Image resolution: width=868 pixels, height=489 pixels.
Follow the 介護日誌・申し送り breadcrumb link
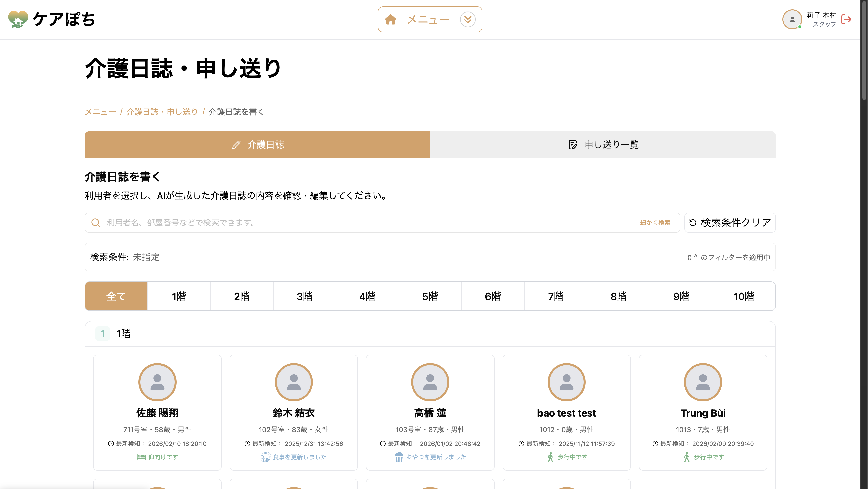(x=162, y=112)
